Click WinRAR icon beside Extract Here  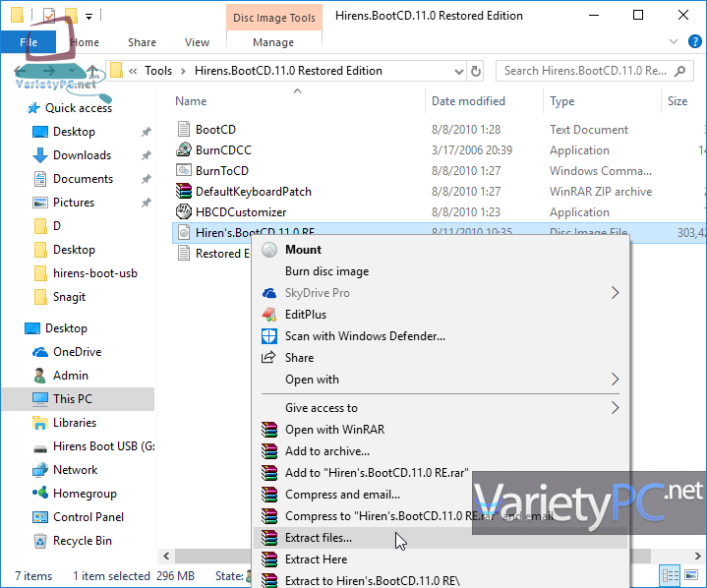(x=269, y=559)
